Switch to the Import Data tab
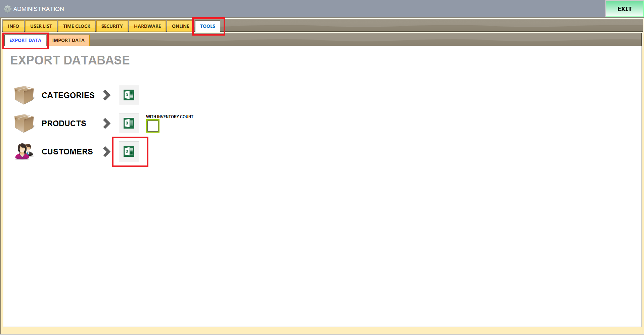 68,40
